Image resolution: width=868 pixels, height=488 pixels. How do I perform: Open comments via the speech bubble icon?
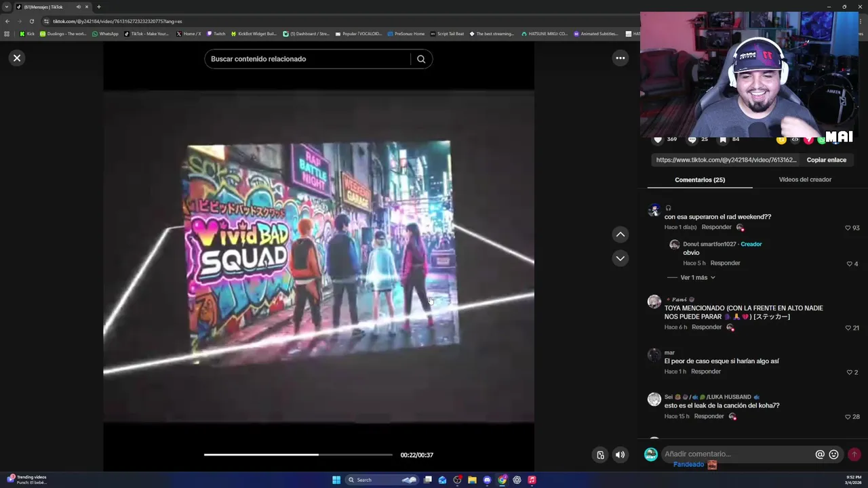[x=692, y=140]
